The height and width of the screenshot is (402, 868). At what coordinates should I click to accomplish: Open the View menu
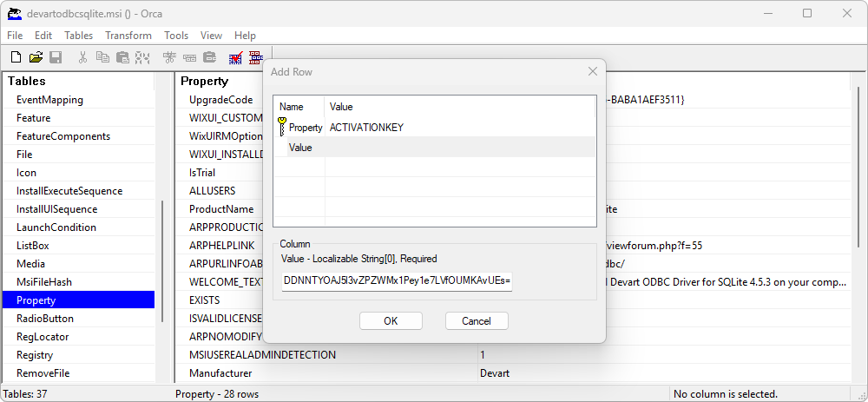211,36
